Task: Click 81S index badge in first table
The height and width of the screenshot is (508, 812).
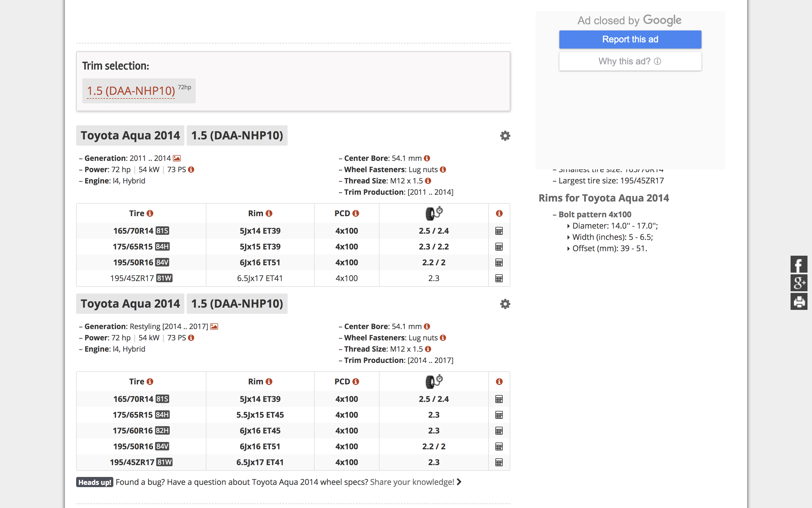Action: (x=162, y=231)
